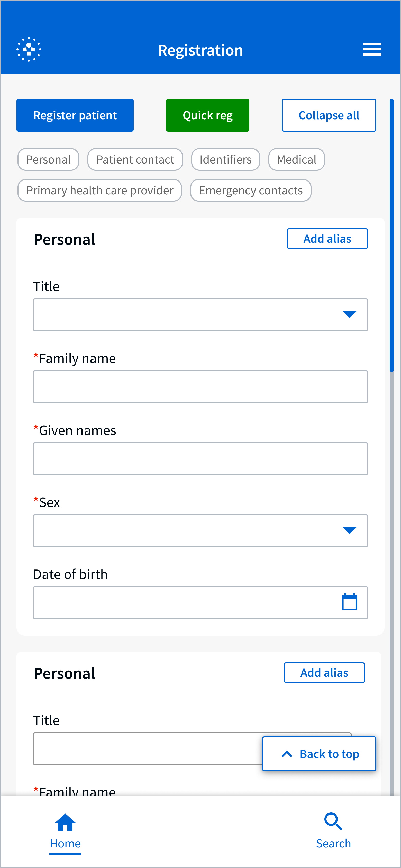Screen dimensions: 401x868
Task: Click Add alias in first Personal section
Action: click(x=327, y=239)
